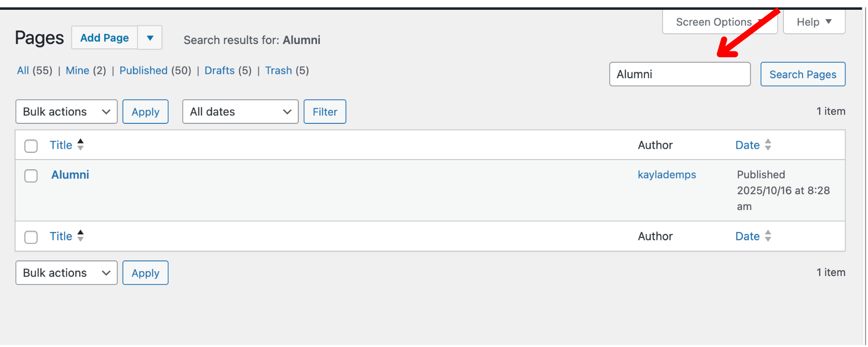
Task: Click the sort arrows beside header Title
Action: pos(81,145)
